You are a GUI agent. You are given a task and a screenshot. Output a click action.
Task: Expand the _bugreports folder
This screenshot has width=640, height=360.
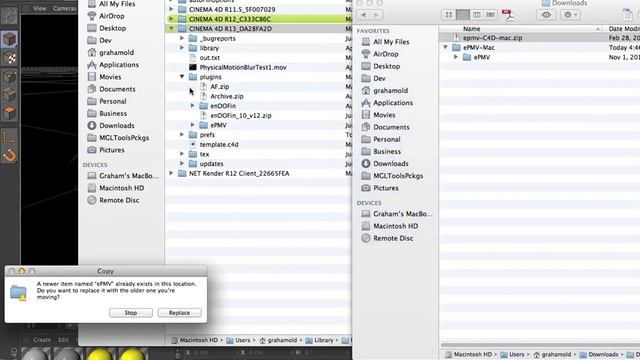pyautogui.click(x=182, y=38)
